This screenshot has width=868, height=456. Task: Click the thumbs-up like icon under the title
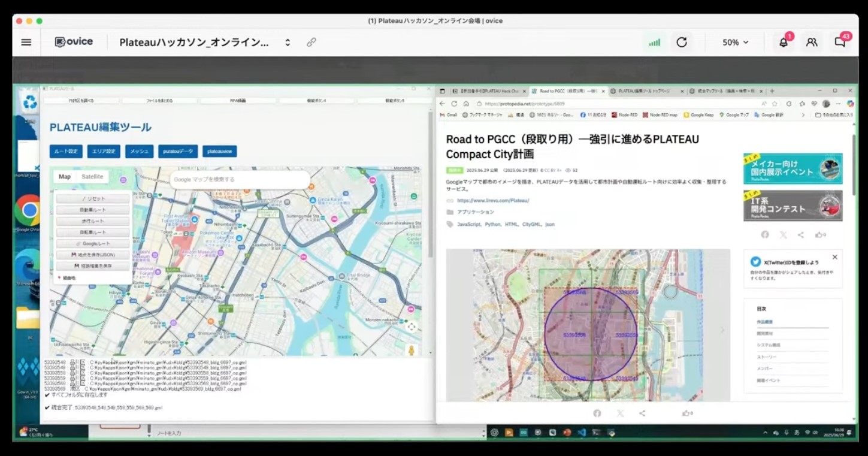coord(818,235)
